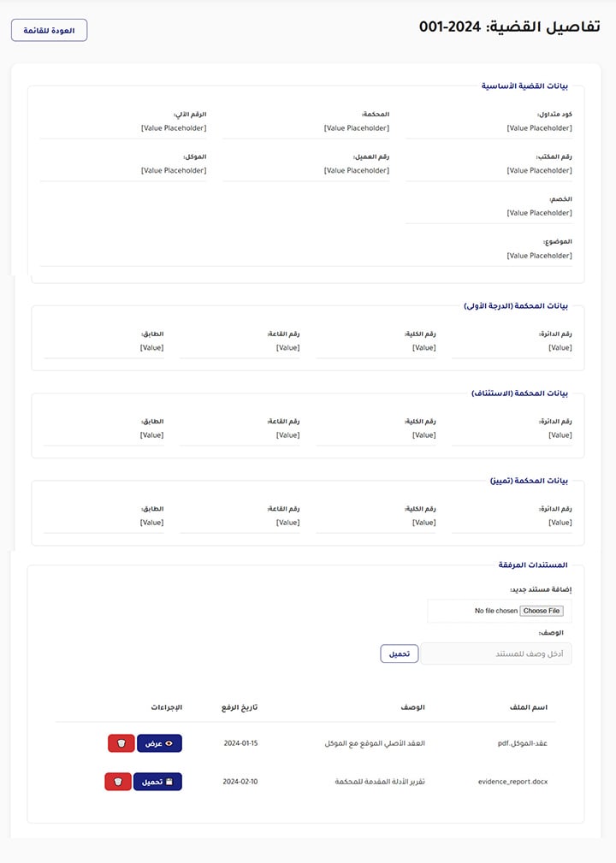The width and height of the screenshot is (616, 863).
Task: Select the evidence_report.docx file name
Action: 512,782
